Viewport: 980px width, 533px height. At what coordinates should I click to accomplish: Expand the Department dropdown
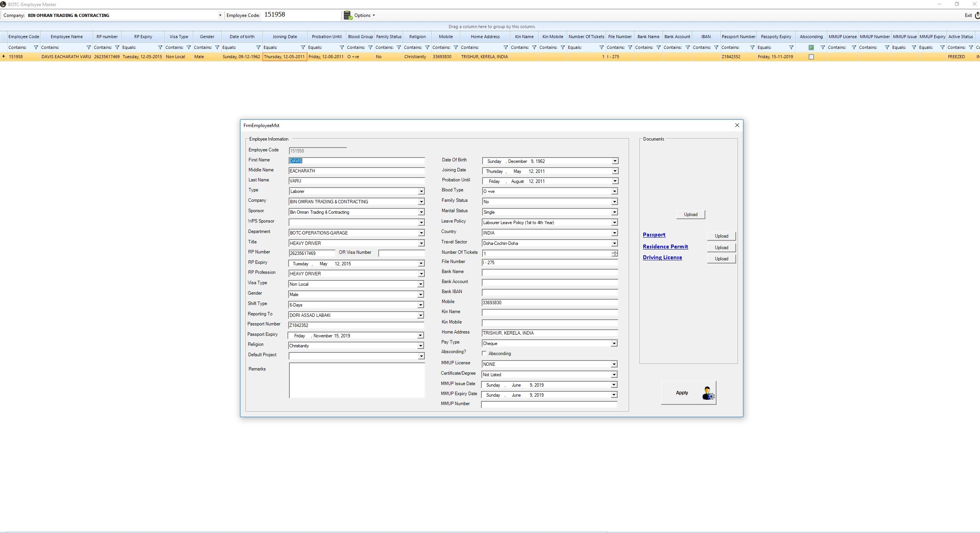(421, 233)
